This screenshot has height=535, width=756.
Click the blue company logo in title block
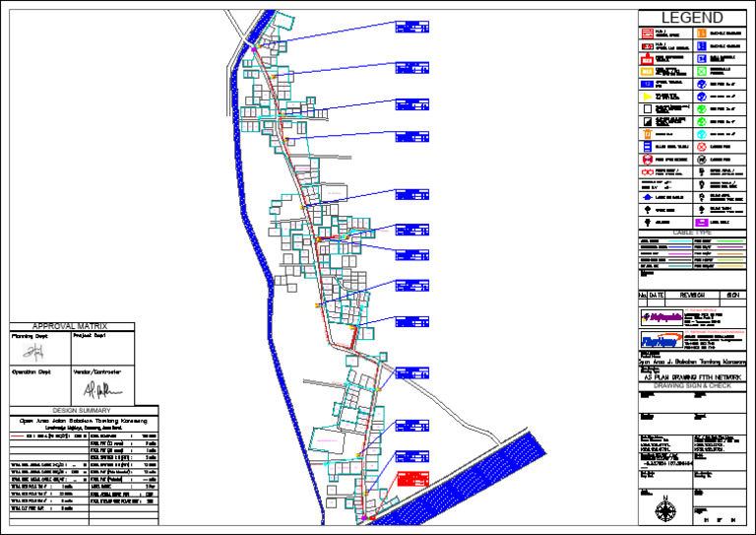point(661,340)
